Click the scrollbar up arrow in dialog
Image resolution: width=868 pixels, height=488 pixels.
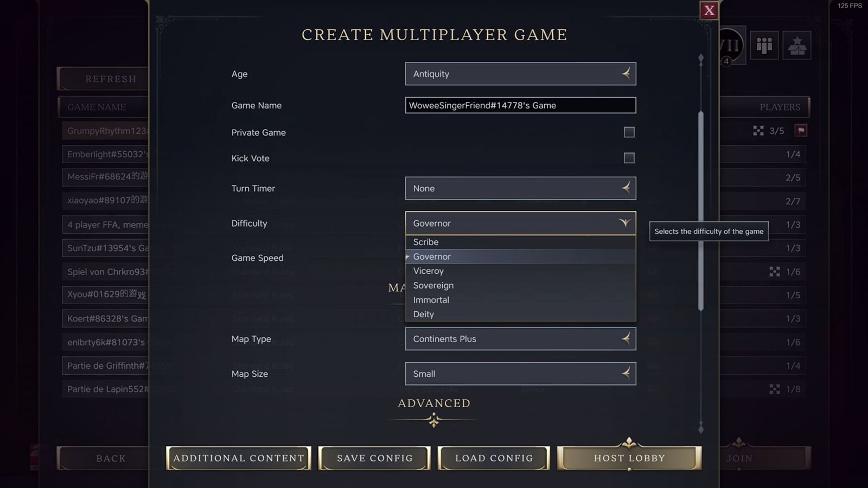coord(701,59)
